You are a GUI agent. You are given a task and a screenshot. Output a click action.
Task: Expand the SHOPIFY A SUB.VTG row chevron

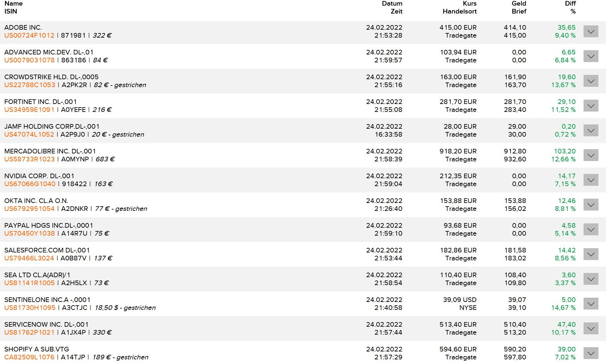pos(590,353)
